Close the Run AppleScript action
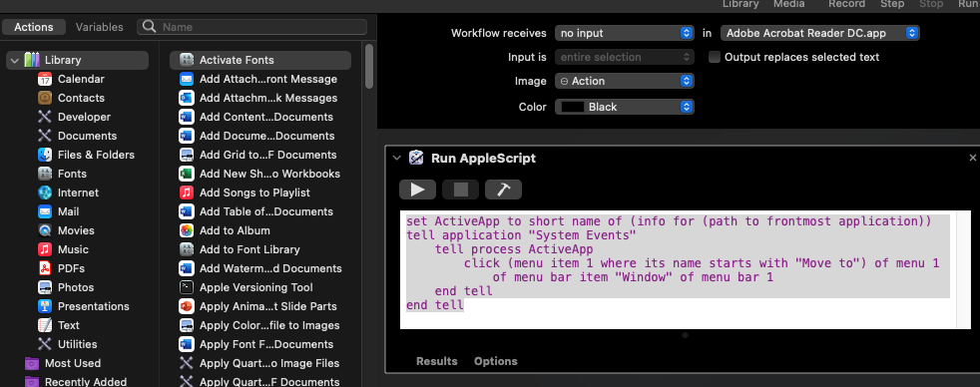 [x=972, y=158]
